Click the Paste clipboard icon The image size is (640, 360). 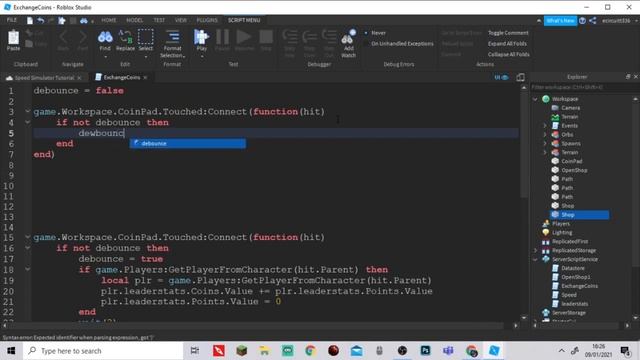point(13,38)
